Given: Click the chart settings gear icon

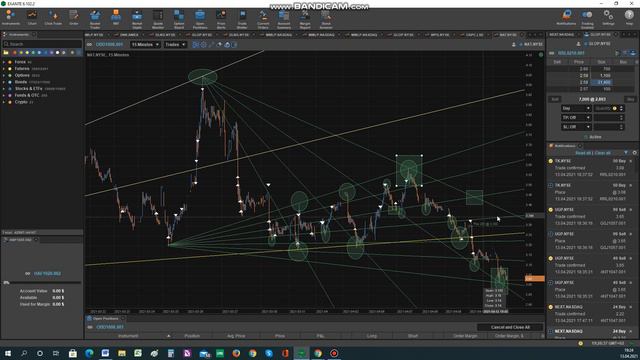Looking at the screenshot, I should (x=203, y=44).
